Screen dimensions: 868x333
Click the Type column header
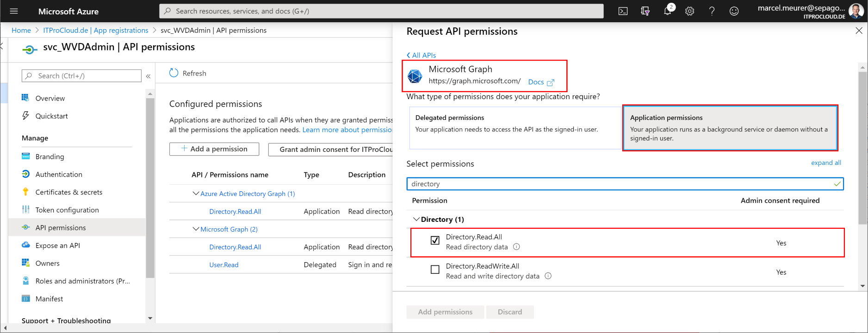click(x=311, y=175)
